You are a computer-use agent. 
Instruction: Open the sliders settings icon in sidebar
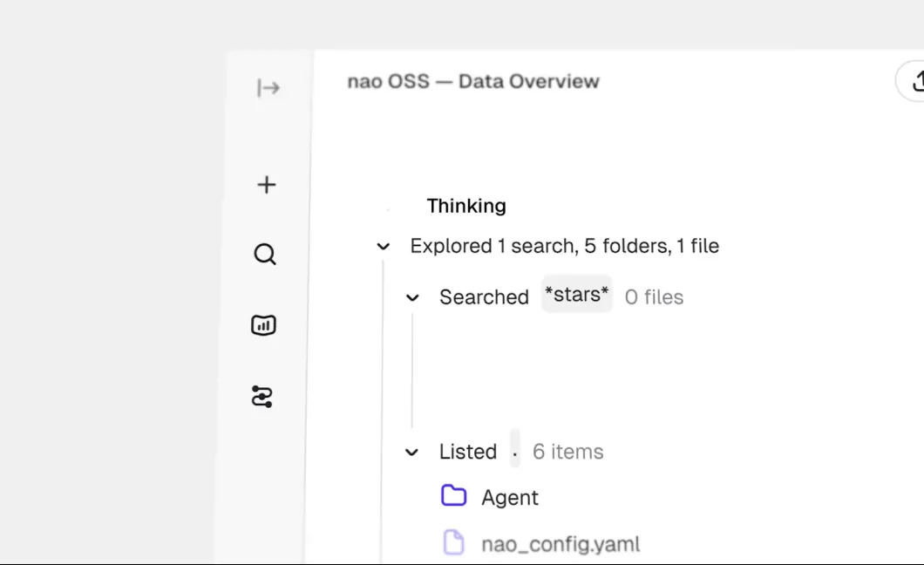coord(262,397)
